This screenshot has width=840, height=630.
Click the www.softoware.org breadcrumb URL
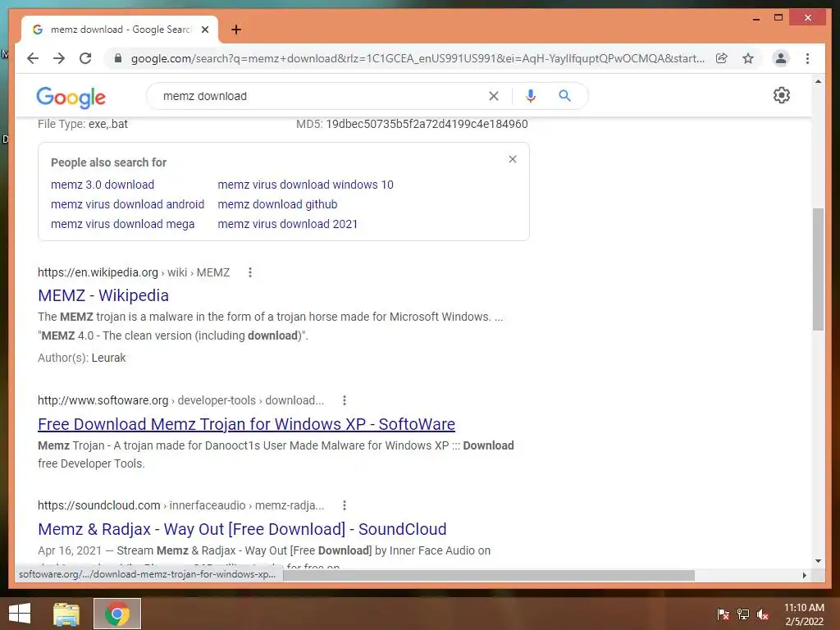pos(180,400)
